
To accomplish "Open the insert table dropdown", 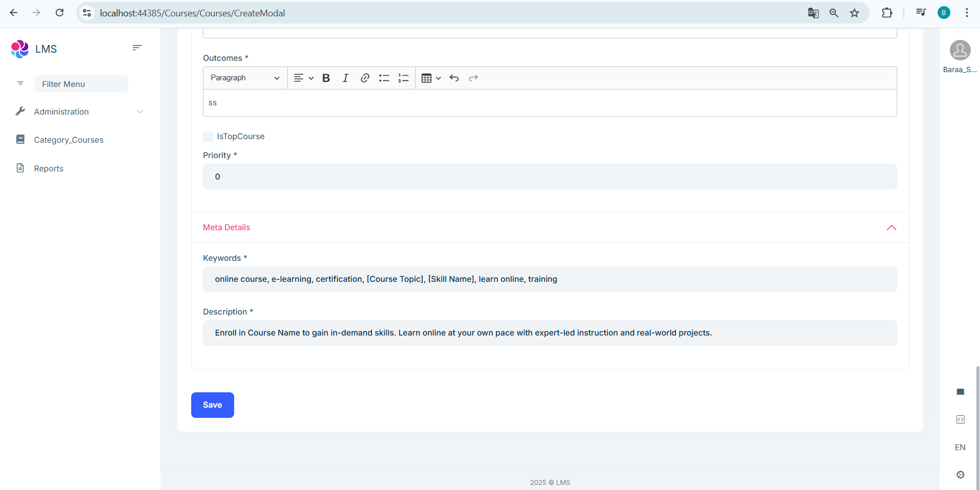I will (430, 78).
